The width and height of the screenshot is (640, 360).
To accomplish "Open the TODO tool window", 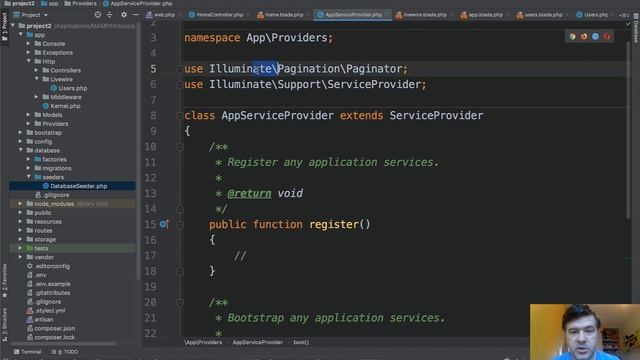I will coord(65,352).
